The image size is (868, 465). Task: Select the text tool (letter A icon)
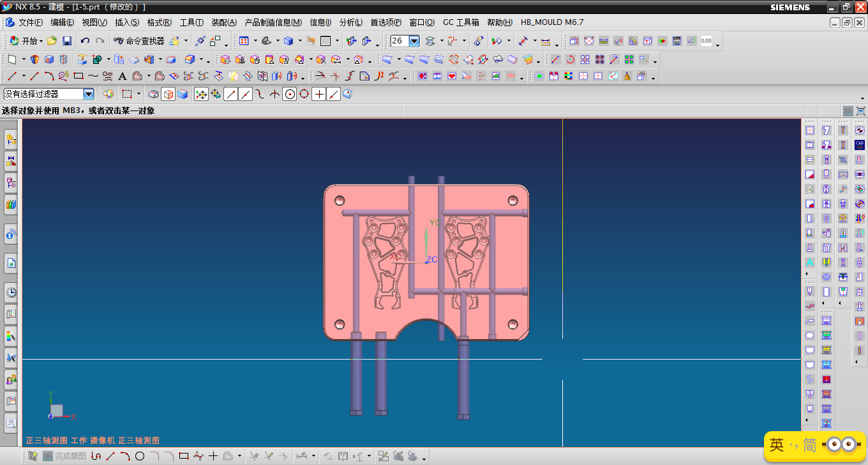(x=123, y=76)
